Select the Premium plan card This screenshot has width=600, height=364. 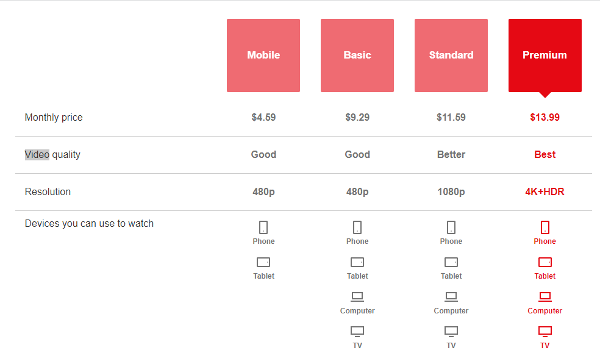tap(545, 55)
